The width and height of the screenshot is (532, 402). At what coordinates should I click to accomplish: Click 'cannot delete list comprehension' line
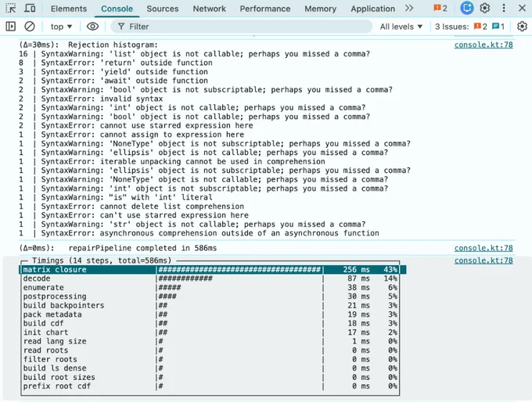click(x=131, y=206)
